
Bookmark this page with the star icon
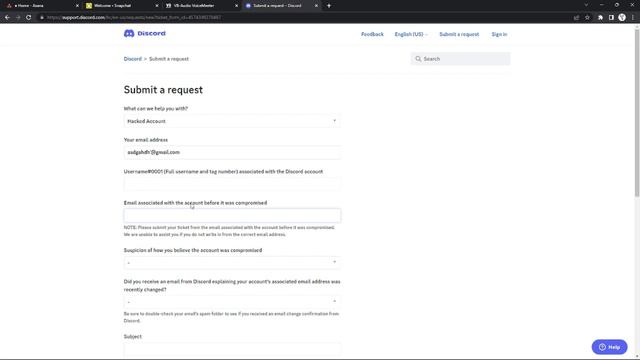click(x=587, y=18)
